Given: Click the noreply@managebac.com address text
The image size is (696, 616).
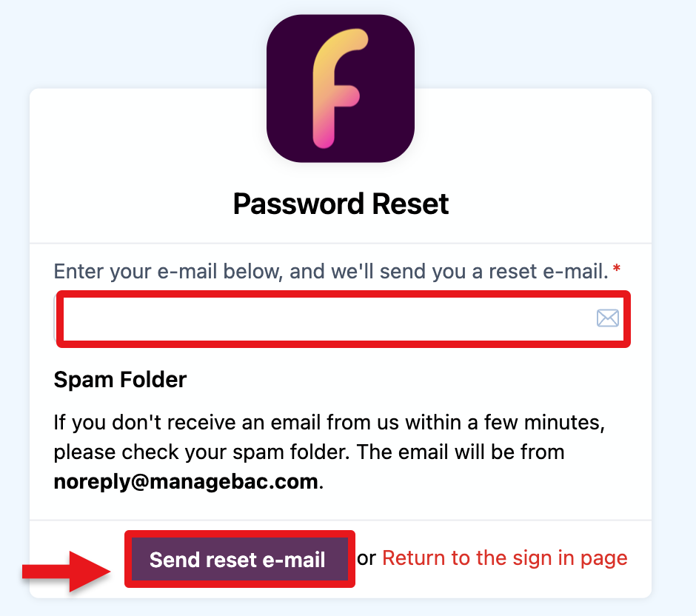Looking at the screenshot, I should [x=186, y=482].
